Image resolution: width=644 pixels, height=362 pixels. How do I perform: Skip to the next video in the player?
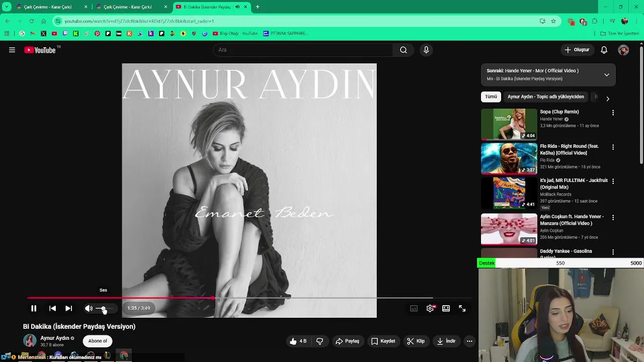pyautogui.click(x=68, y=308)
